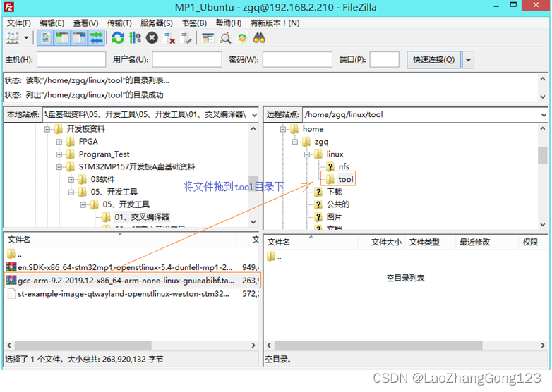This screenshot has width=552, height=392.
Task: Sort remote list by 文件大小 column
Action: (386, 243)
